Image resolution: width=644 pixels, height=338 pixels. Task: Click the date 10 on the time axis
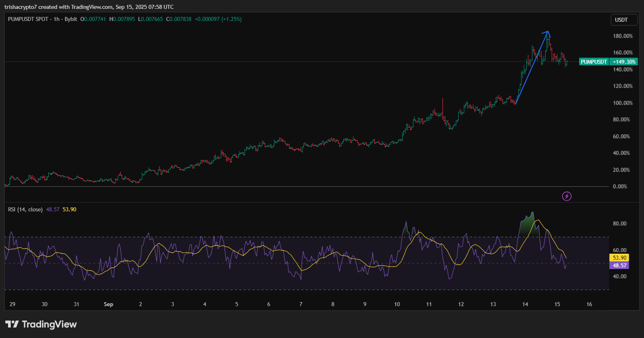397,304
